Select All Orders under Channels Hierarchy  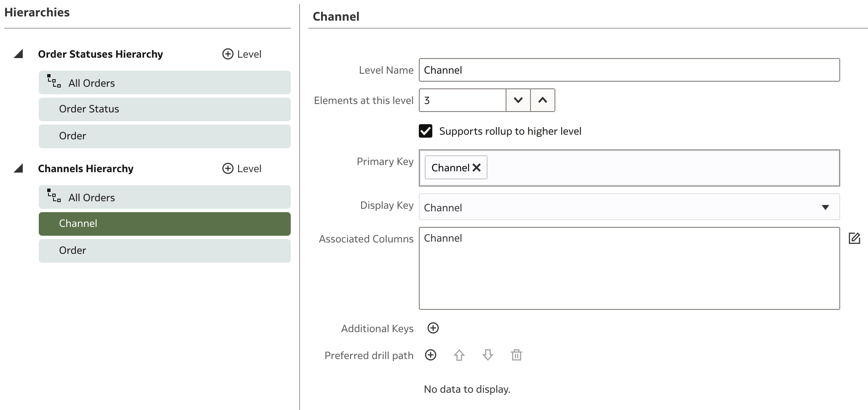click(165, 197)
